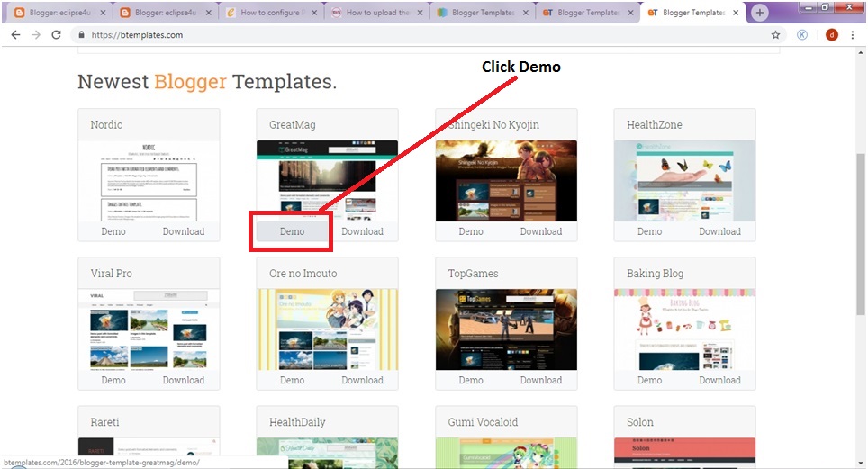
Task: Open the Nordic template title link
Action: point(107,124)
